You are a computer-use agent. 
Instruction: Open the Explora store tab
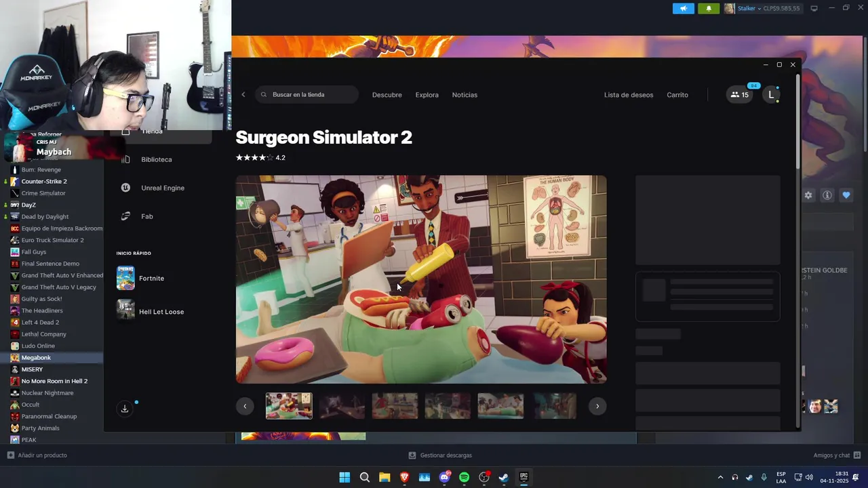(427, 95)
